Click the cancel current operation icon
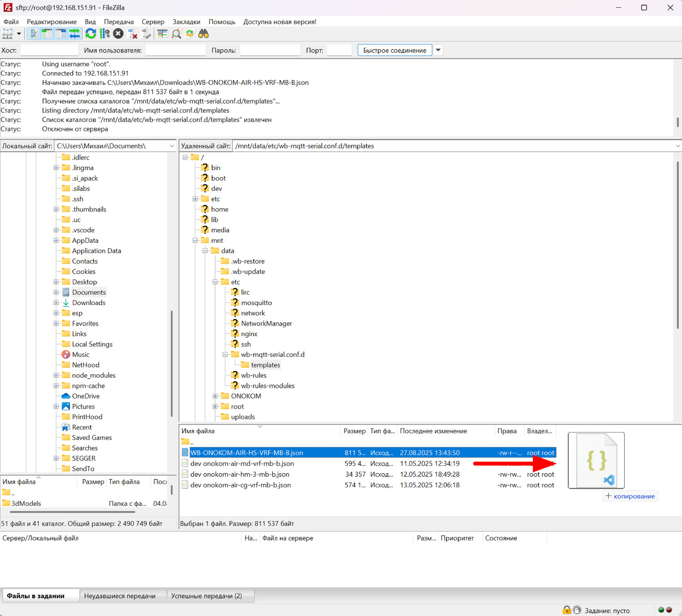682x616 pixels. click(118, 34)
